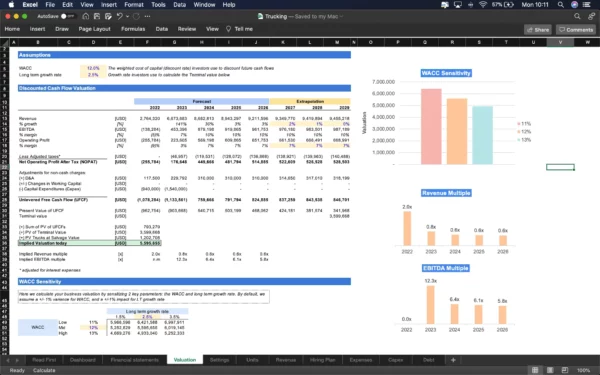Click the Home icon in the title toolbar
Screen dimensions: 600x375
pyautogui.click(x=86, y=16)
